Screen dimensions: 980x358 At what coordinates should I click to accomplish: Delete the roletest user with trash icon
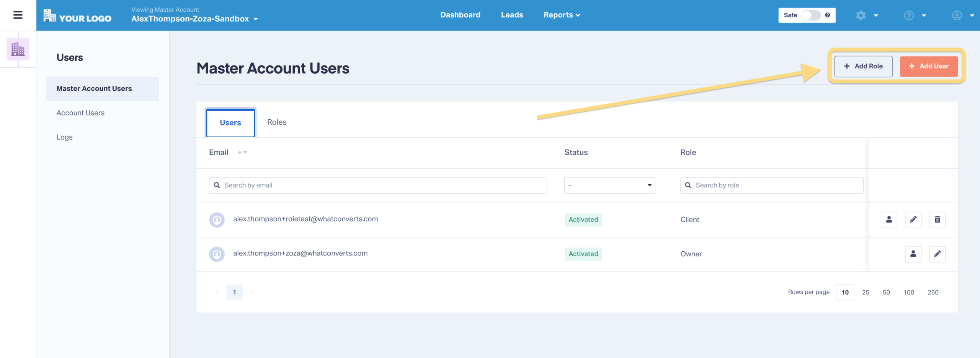coord(937,220)
